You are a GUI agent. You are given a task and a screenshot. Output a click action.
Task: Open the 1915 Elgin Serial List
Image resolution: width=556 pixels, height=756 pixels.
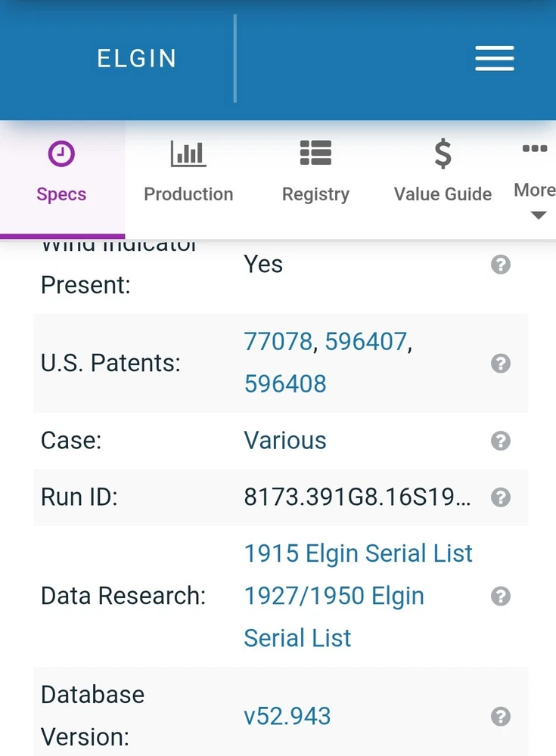[x=358, y=553]
